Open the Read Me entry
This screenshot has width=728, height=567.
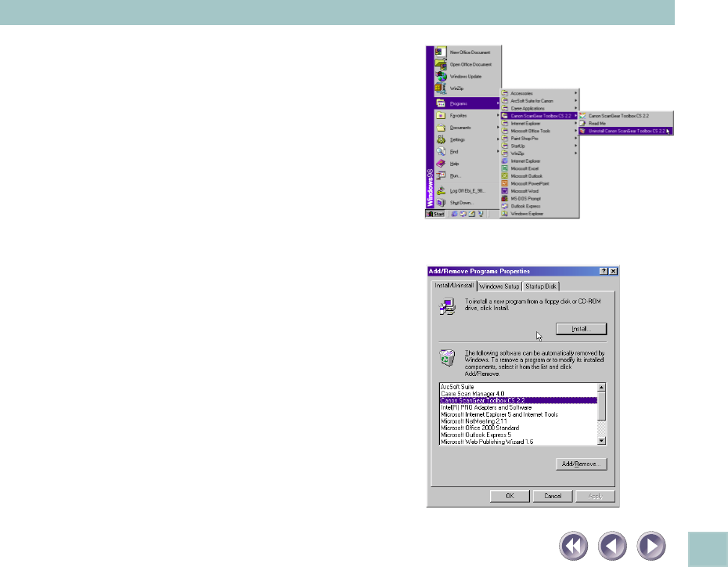(626, 124)
